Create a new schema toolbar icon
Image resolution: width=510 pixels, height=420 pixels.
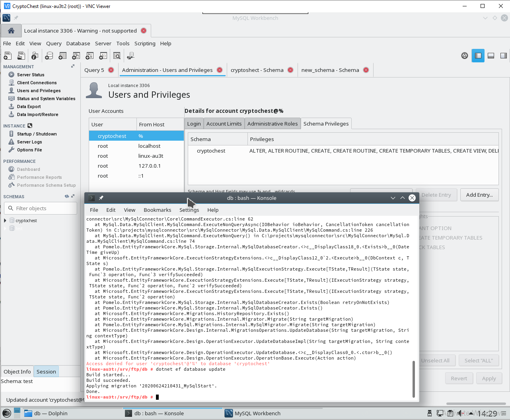[x=49, y=56]
